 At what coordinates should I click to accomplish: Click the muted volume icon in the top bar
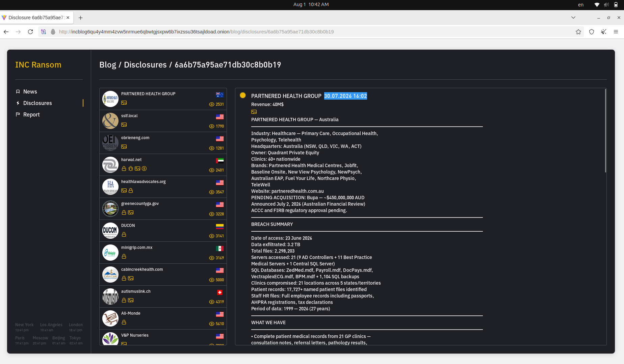tap(606, 5)
